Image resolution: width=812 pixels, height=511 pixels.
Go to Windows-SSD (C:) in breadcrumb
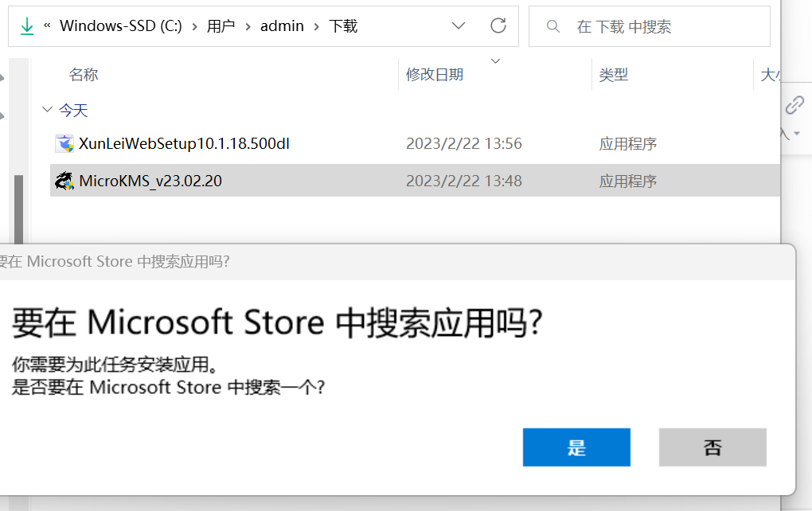point(121,26)
